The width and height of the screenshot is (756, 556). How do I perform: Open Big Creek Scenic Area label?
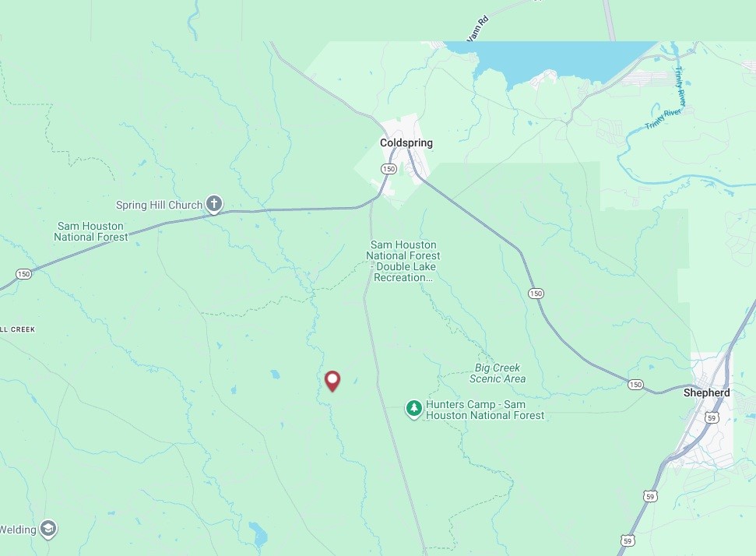coord(498,373)
